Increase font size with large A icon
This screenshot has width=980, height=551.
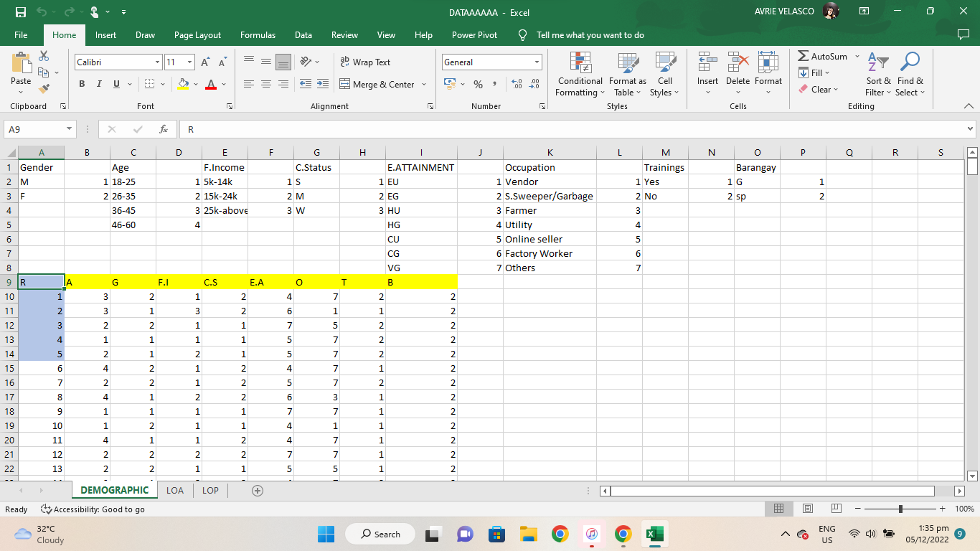(x=206, y=62)
